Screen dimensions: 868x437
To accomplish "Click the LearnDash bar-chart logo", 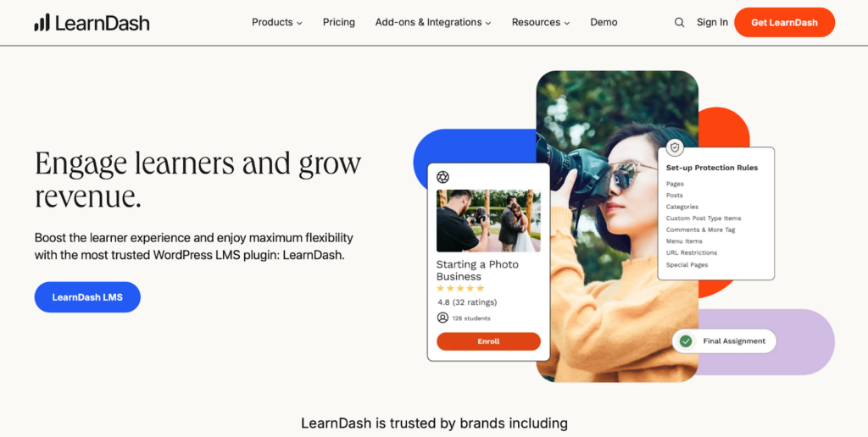I will (42, 23).
